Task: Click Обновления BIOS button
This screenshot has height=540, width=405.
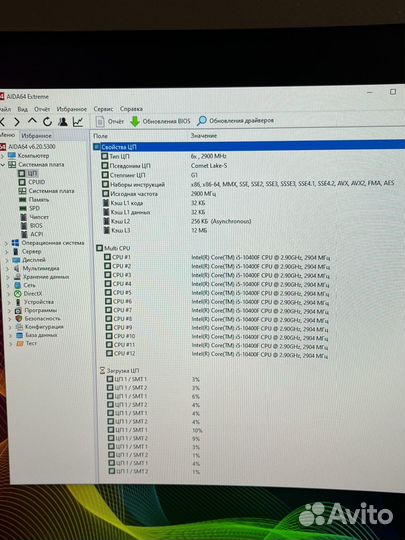Action: click(x=166, y=121)
